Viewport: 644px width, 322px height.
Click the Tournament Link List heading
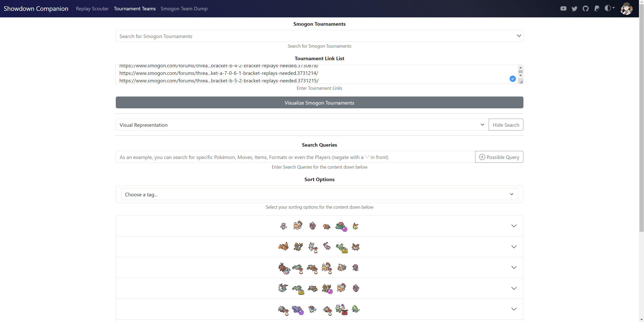click(319, 58)
